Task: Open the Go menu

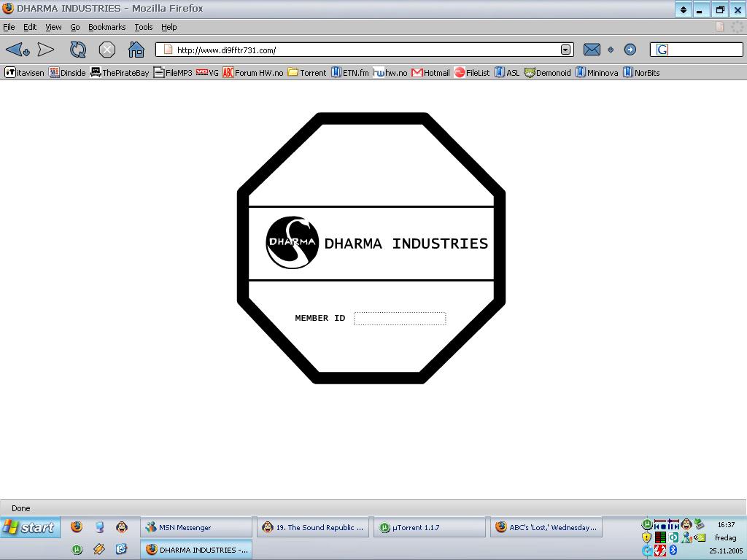Action: (75, 27)
